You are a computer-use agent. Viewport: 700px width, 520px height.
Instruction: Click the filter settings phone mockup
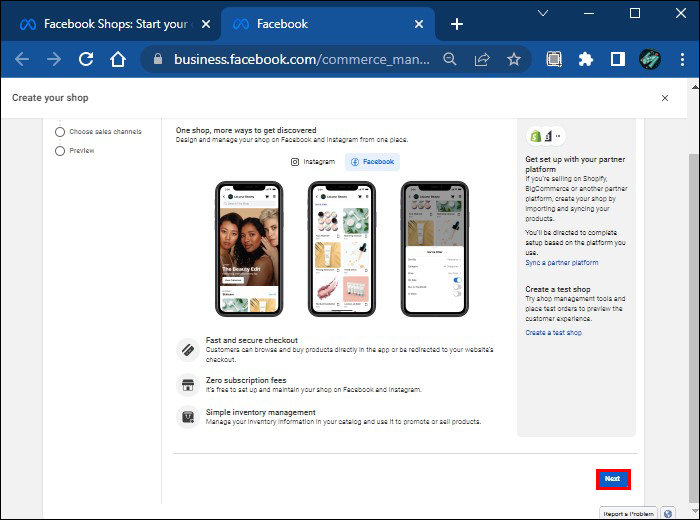click(435, 249)
